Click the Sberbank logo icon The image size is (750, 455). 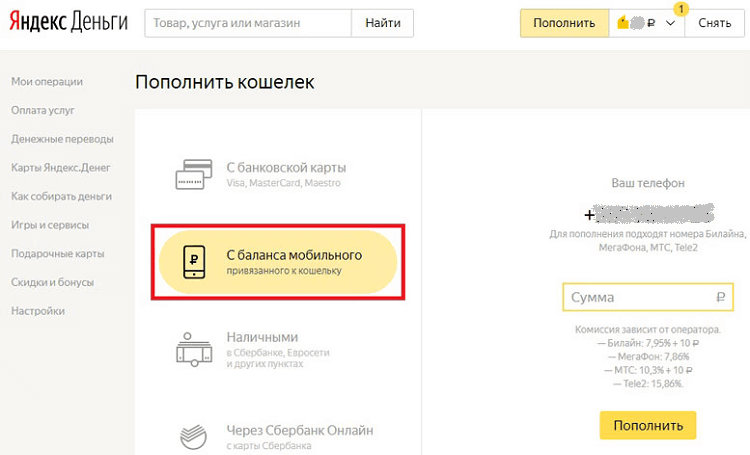(x=194, y=436)
